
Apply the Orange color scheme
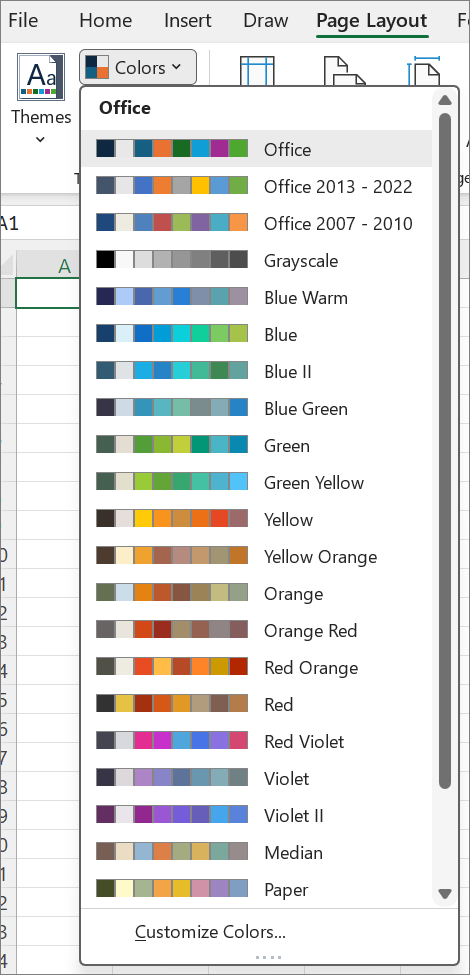257,593
